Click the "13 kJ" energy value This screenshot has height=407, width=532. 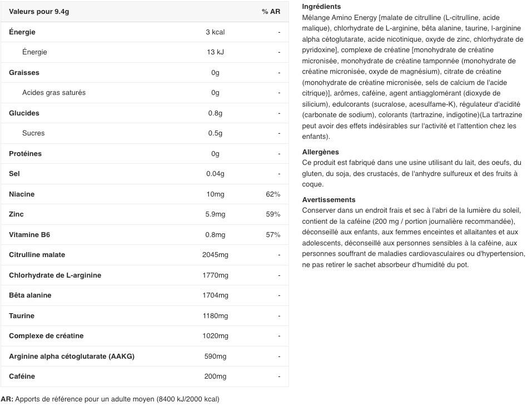(215, 52)
